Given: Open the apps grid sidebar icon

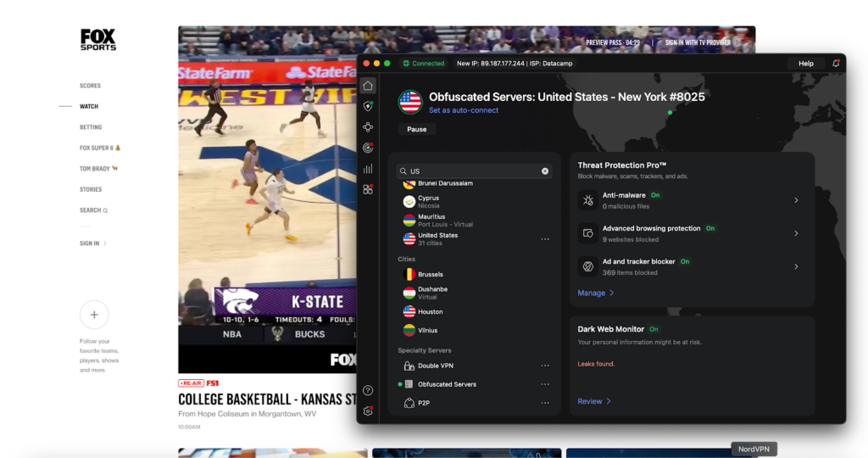Looking at the screenshot, I should (x=368, y=189).
